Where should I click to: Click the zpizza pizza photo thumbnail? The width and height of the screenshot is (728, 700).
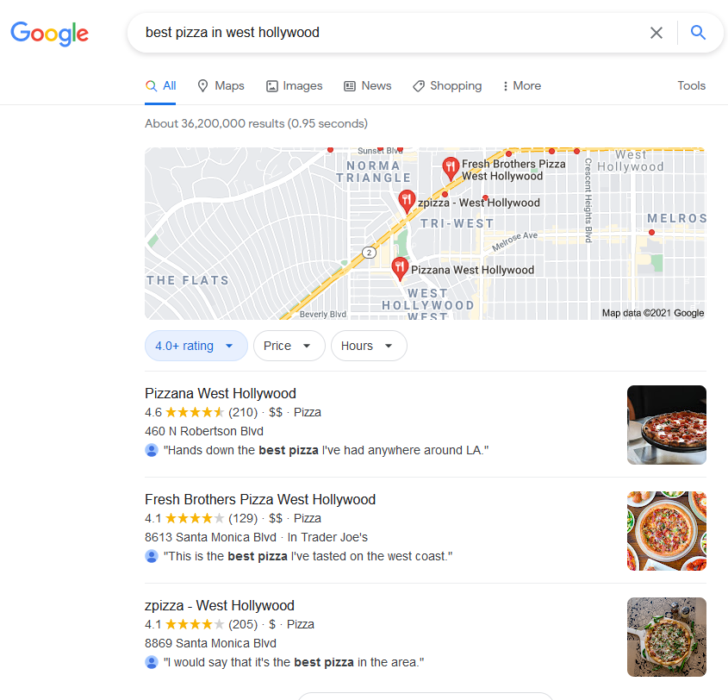click(666, 637)
